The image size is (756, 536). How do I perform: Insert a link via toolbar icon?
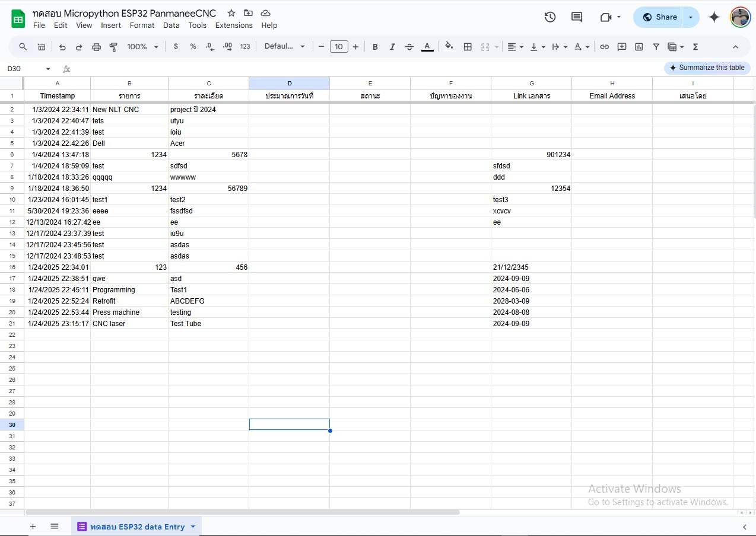604,47
